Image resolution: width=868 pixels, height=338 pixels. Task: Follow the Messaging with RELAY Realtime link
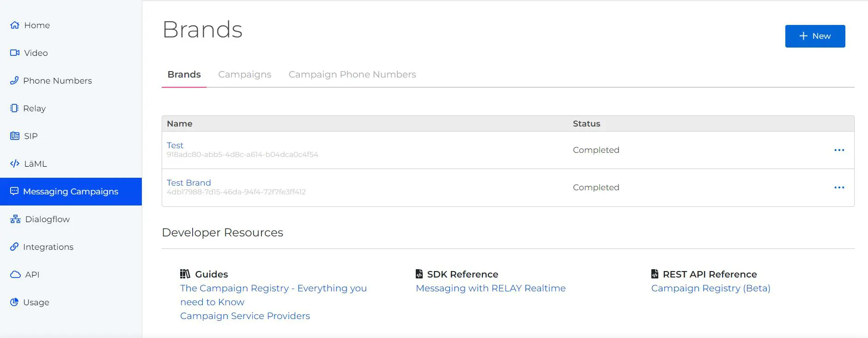(x=490, y=288)
